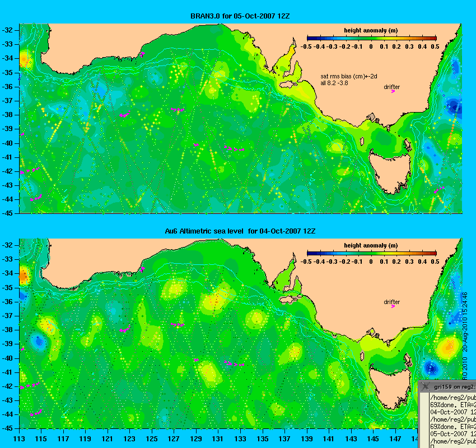
Task: Click the '04-Oct-2007 12' line in terminal
Action: pos(453,412)
